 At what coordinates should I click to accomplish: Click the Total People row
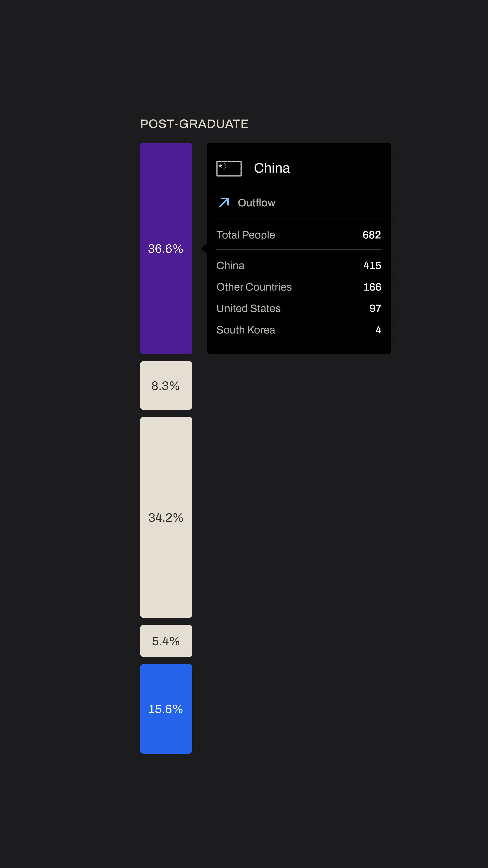tap(299, 235)
